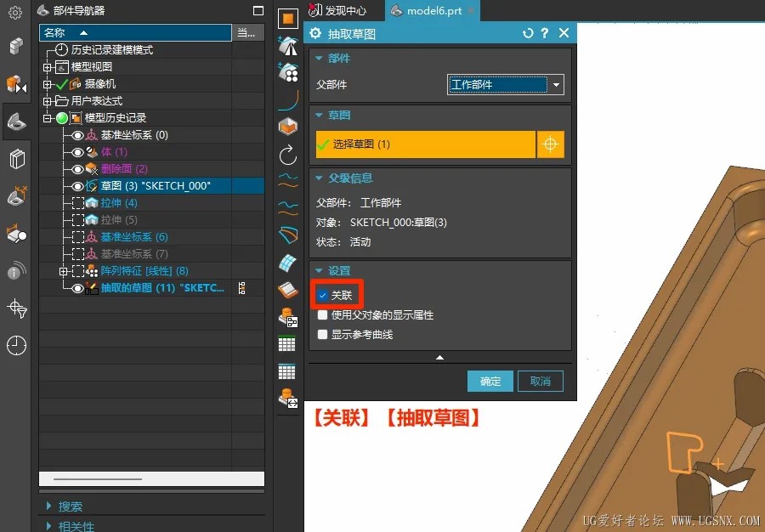Collapse 模型历史记录 tree node
This screenshot has height=532, width=765.
[x=48, y=118]
